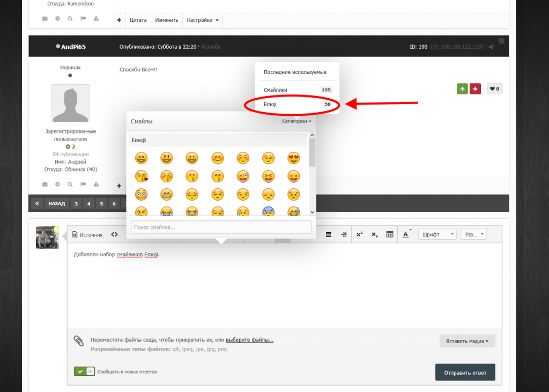The height and width of the screenshot is (392, 549).
Task: Click the superscript formatting icon
Action: pos(359,234)
